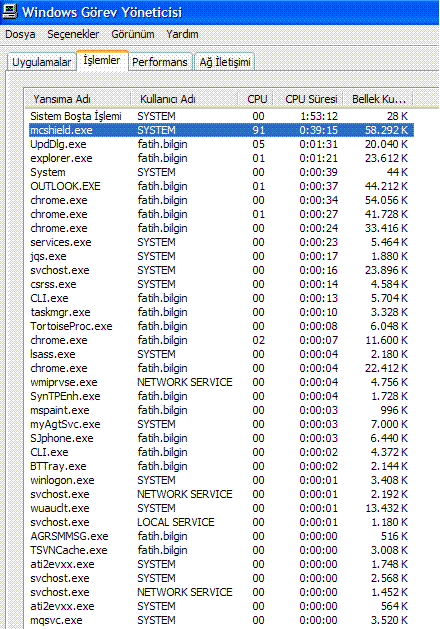440x629 pixels.
Task: Sort by CPU Süresi column header
Action: (308, 99)
